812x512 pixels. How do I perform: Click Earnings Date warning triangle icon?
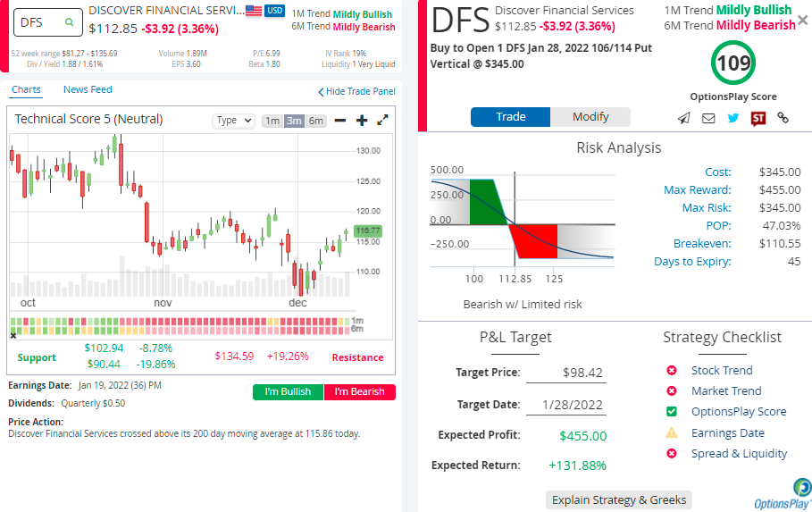[672, 432]
